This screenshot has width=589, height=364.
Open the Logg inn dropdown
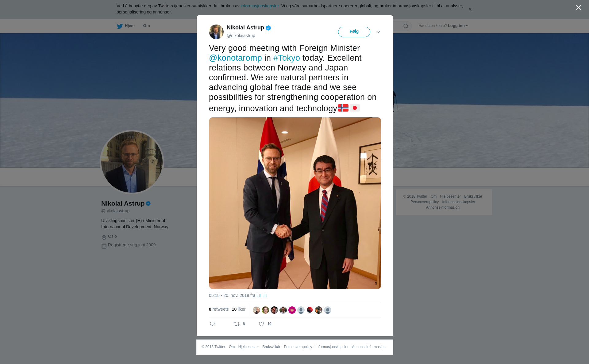(x=458, y=26)
